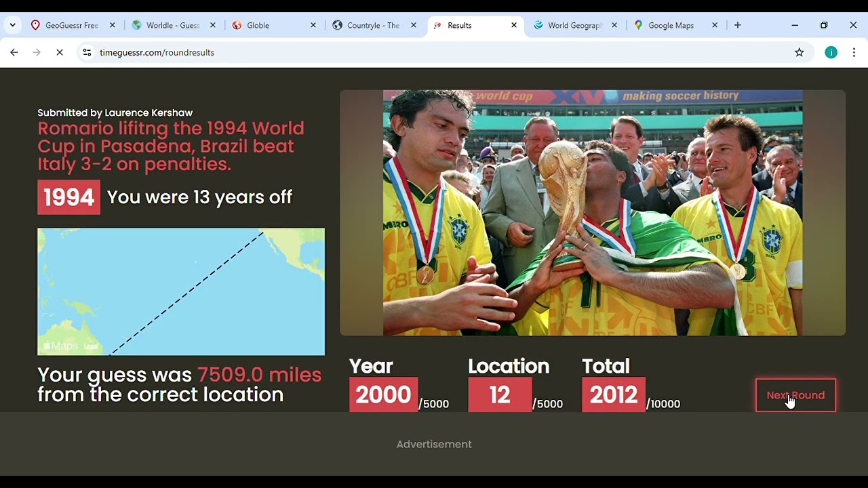Click the Globle tab globe favicon
The height and width of the screenshot is (488, 868).
(x=237, y=25)
